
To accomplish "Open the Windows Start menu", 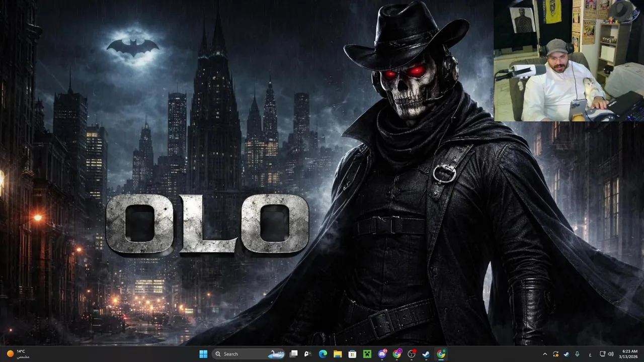I will coord(203,354).
